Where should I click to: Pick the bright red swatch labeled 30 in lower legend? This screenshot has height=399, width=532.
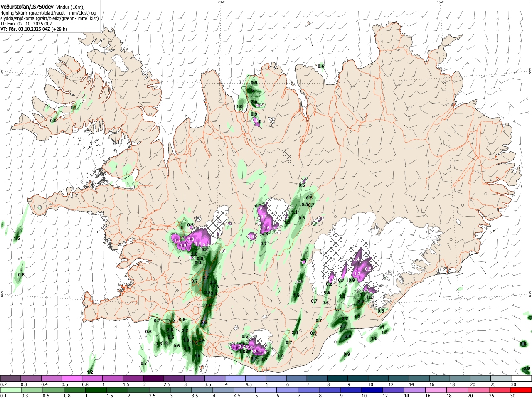(x=521, y=390)
